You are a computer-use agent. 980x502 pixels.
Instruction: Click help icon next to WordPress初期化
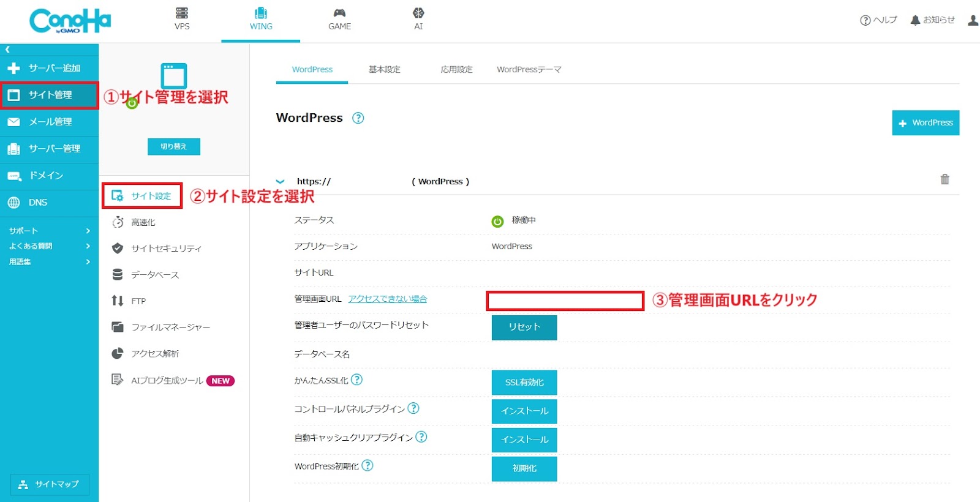tap(367, 465)
